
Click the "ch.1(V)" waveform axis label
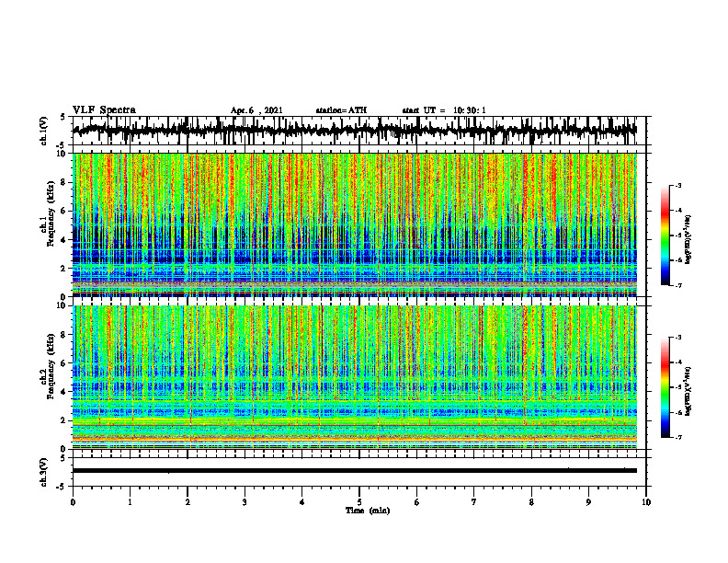[x=44, y=131]
